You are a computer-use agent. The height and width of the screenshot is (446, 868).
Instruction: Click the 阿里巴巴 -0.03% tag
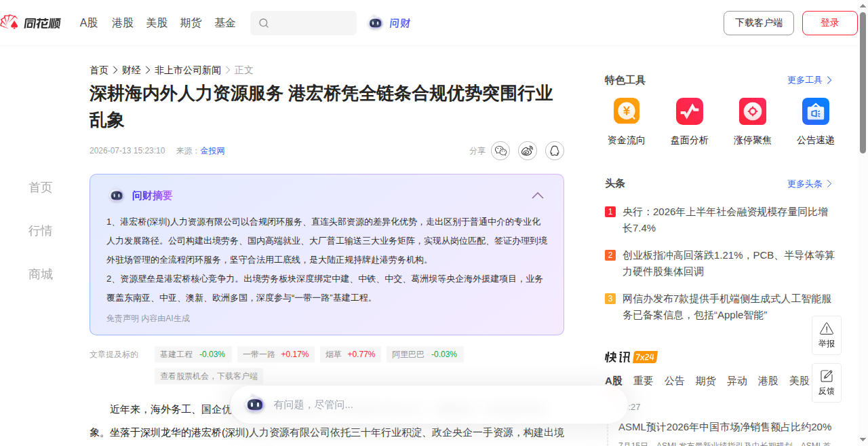425,354
